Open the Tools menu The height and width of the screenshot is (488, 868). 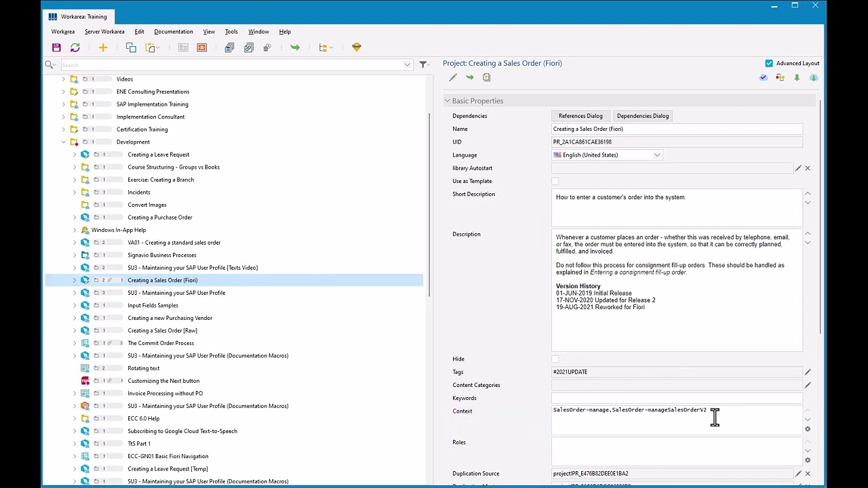231,32
